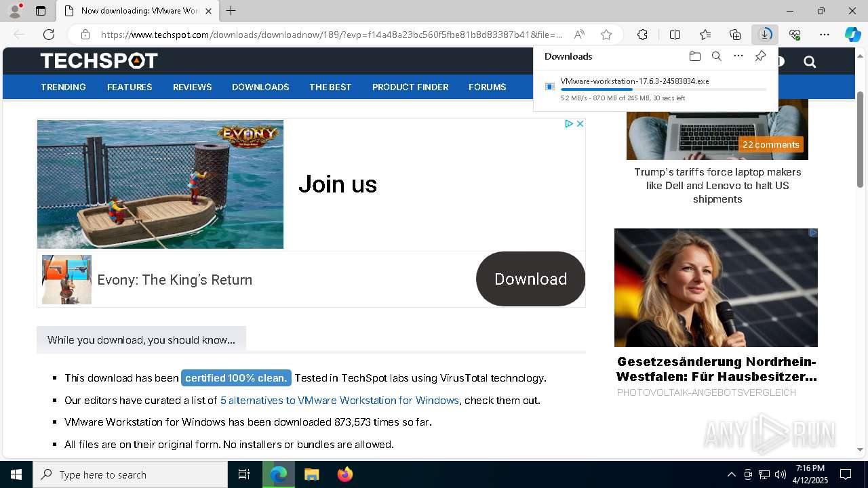
Task: Toggle the Downloads toolbar button
Action: [x=765, y=35]
